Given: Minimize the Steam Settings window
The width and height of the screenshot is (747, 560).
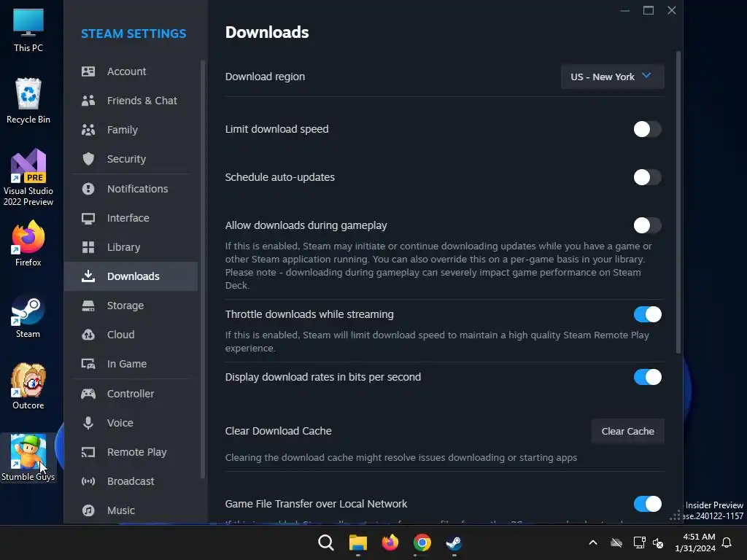Looking at the screenshot, I should [625, 10].
